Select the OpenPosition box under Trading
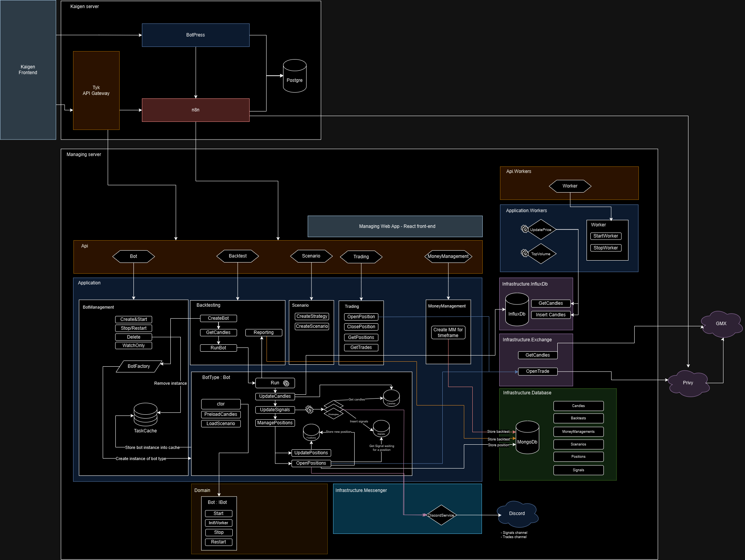 (361, 317)
